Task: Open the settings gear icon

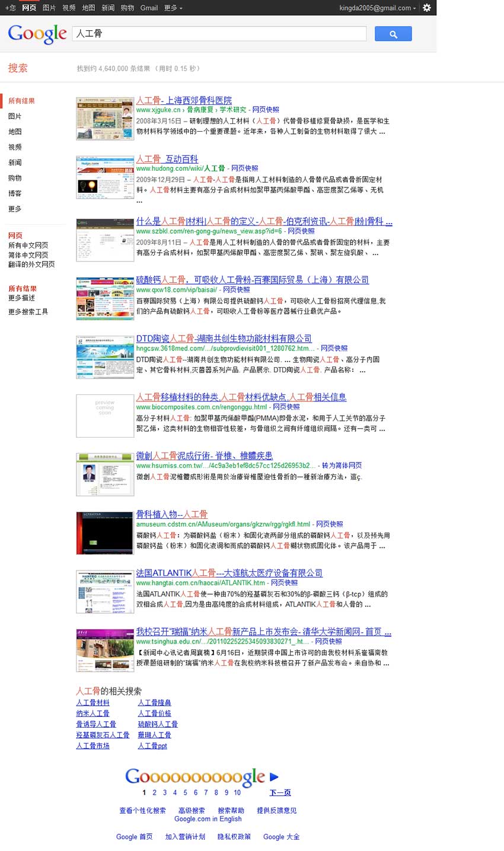Action: tap(426, 8)
